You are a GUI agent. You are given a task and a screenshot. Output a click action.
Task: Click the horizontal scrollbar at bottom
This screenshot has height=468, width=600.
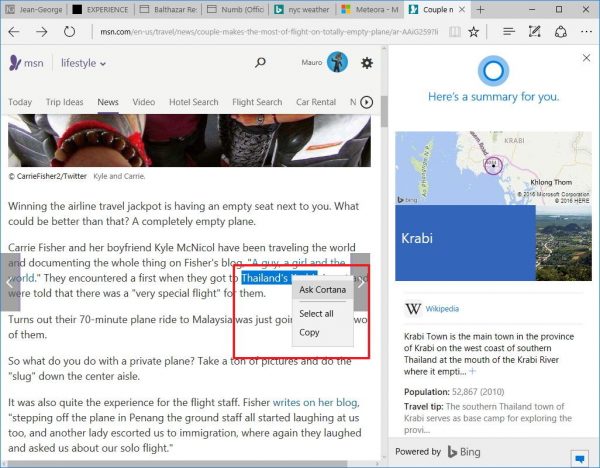pyautogui.click(x=177, y=464)
